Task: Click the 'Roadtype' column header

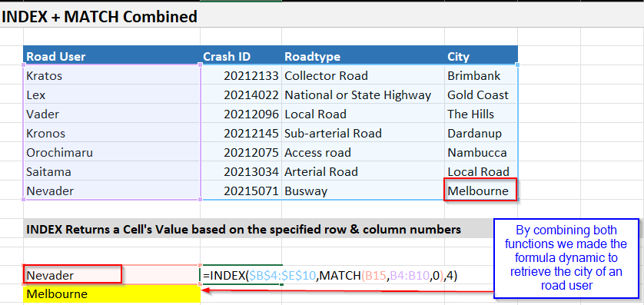Action: click(x=363, y=56)
